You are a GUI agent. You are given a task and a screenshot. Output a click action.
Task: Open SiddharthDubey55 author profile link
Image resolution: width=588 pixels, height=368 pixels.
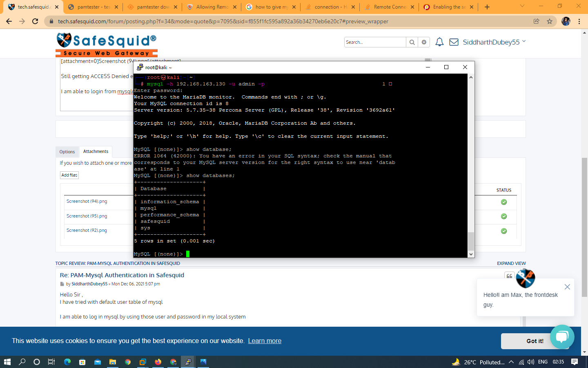pyautogui.click(x=89, y=284)
